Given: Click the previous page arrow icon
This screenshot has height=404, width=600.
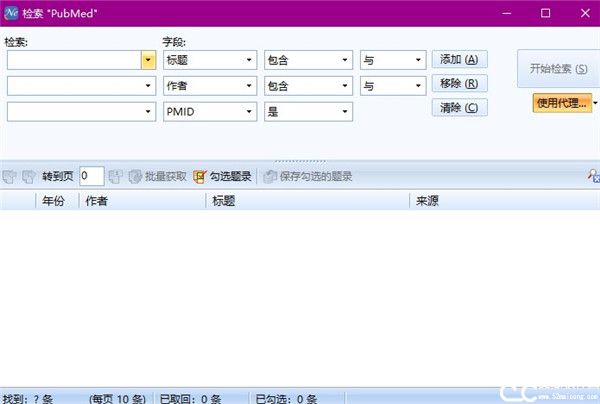Looking at the screenshot, I should (10, 177).
